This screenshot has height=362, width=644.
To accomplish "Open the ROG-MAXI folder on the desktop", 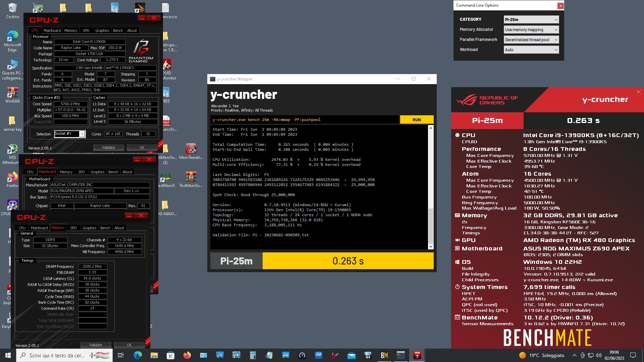I will 166,208.
